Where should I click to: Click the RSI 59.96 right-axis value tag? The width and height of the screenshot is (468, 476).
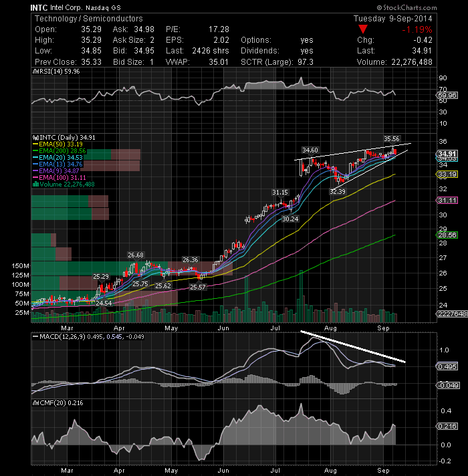447,96
